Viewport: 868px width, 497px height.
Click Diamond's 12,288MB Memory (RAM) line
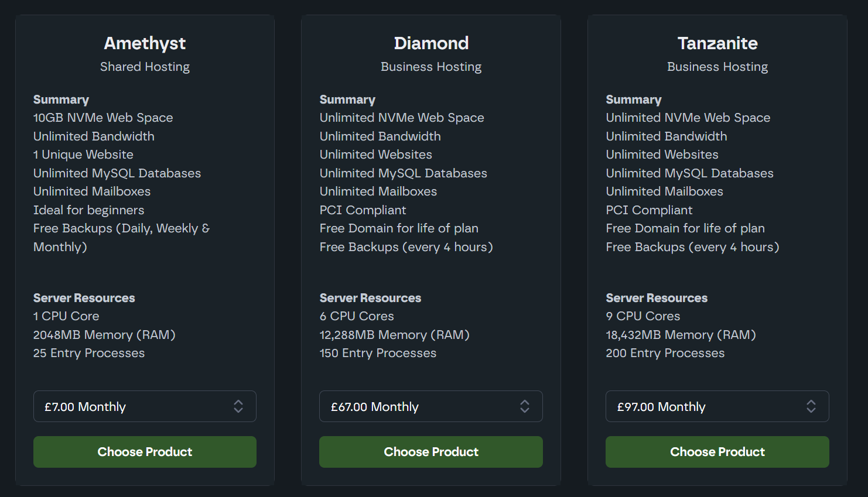point(394,335)
